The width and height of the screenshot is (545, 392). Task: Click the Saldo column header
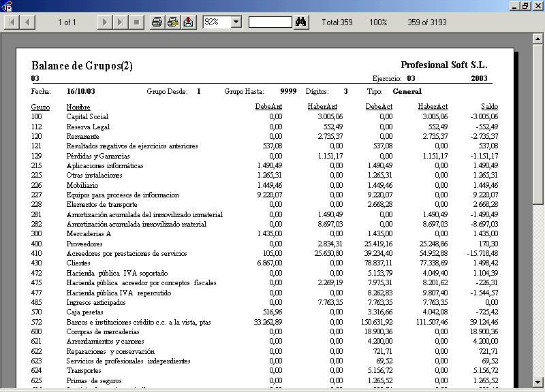pos(489,107)
